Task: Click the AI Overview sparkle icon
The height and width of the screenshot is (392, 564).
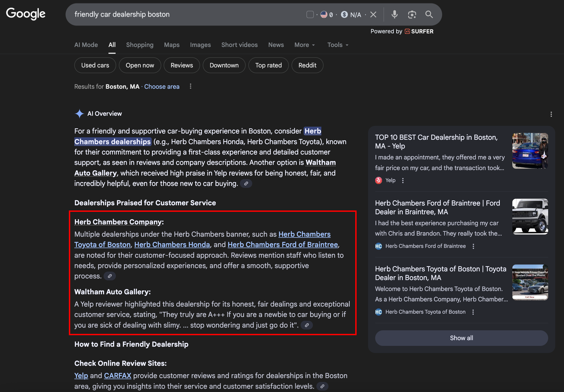Action: pos(79,114)
